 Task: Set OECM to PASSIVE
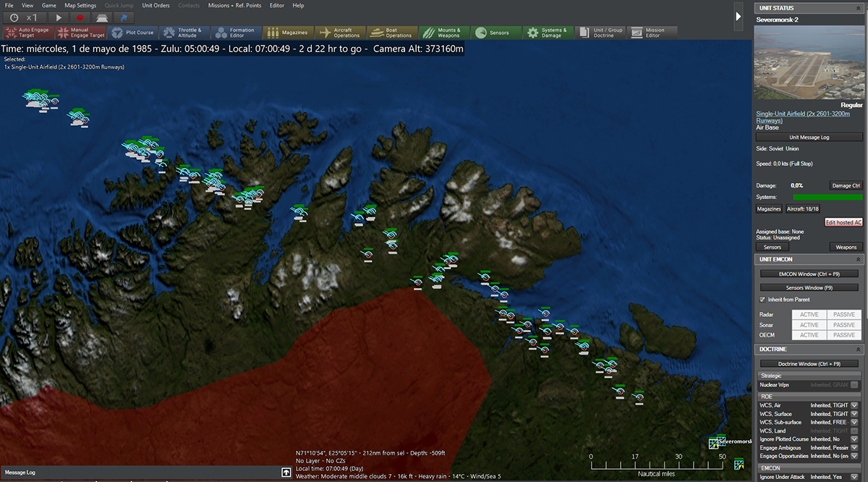tap(843, 335)
